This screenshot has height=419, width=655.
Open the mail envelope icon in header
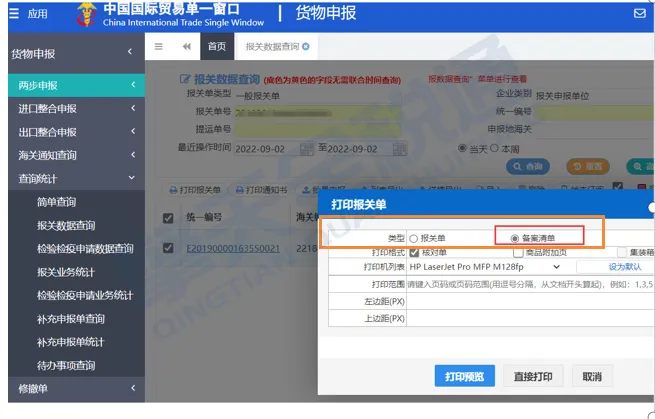click(x=640, y=13)
